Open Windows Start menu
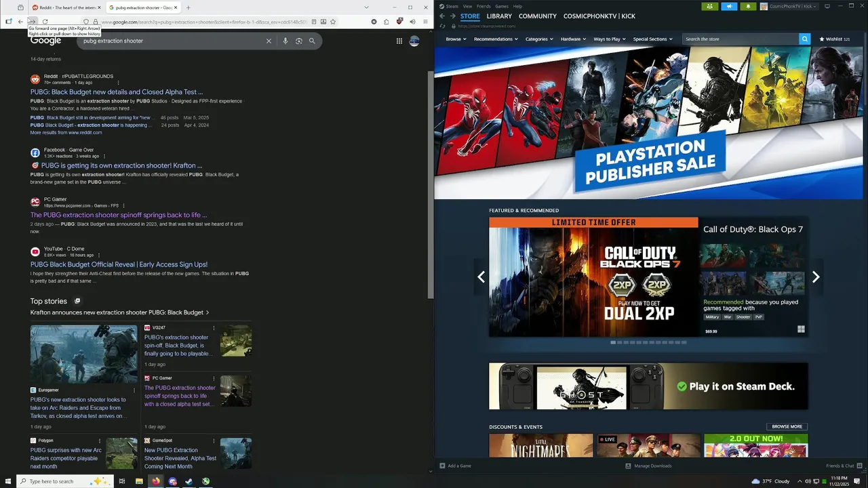This screenshot has width=868, height=488. [x=8, y=481]
